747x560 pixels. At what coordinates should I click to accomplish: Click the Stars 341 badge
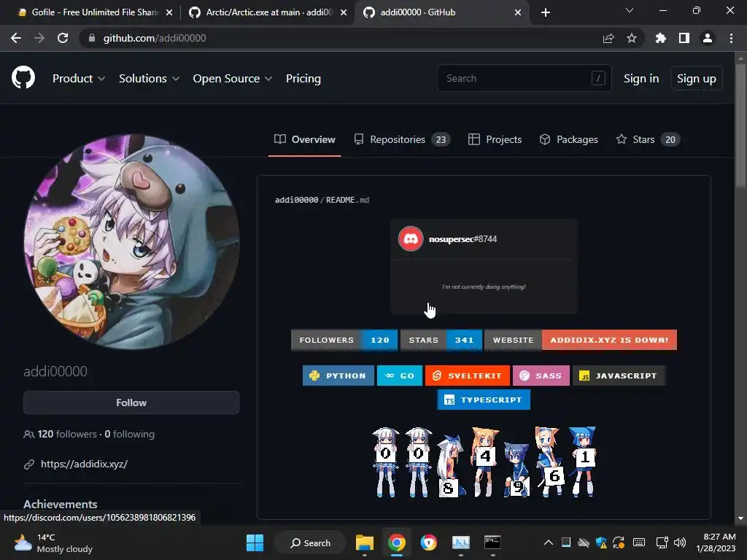coord(441,340)
